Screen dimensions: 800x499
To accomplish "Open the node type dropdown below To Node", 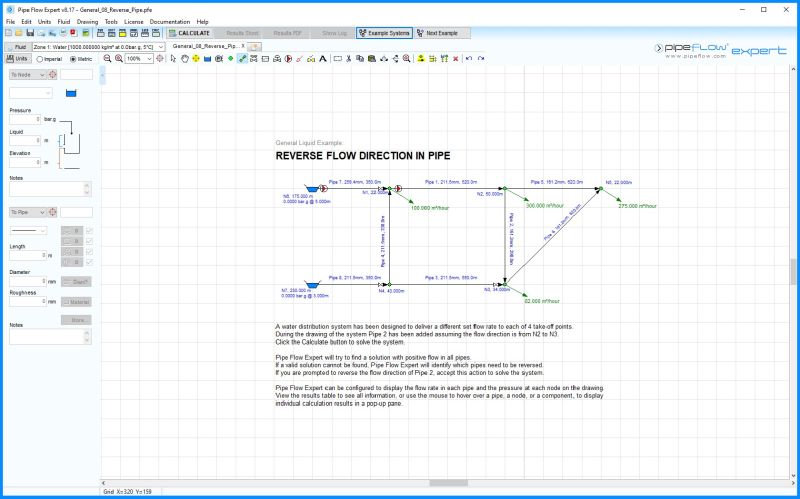I will (31, 93).
